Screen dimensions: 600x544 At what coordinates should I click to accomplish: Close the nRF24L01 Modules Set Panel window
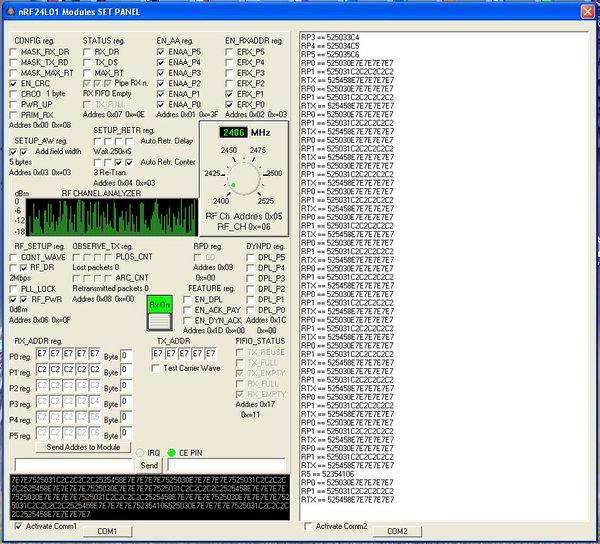tap(587, 12)
